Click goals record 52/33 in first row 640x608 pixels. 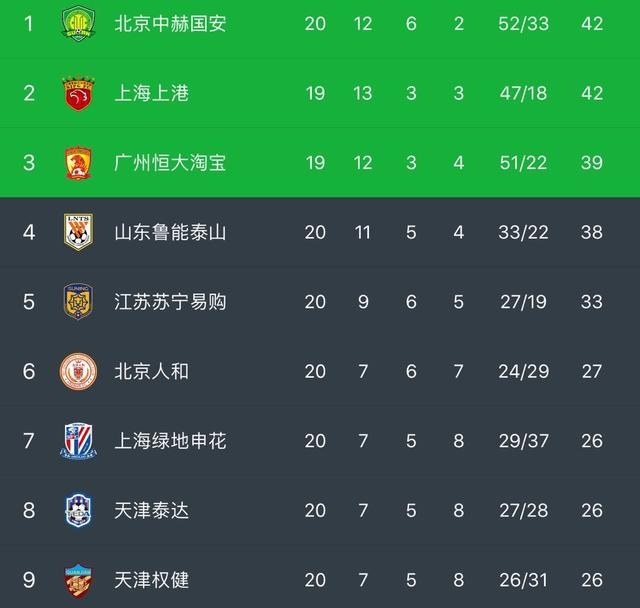click(523, 23)
